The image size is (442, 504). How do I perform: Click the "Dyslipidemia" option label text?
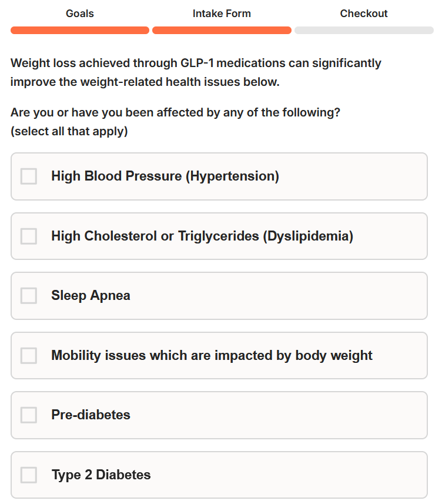[202, 236]
